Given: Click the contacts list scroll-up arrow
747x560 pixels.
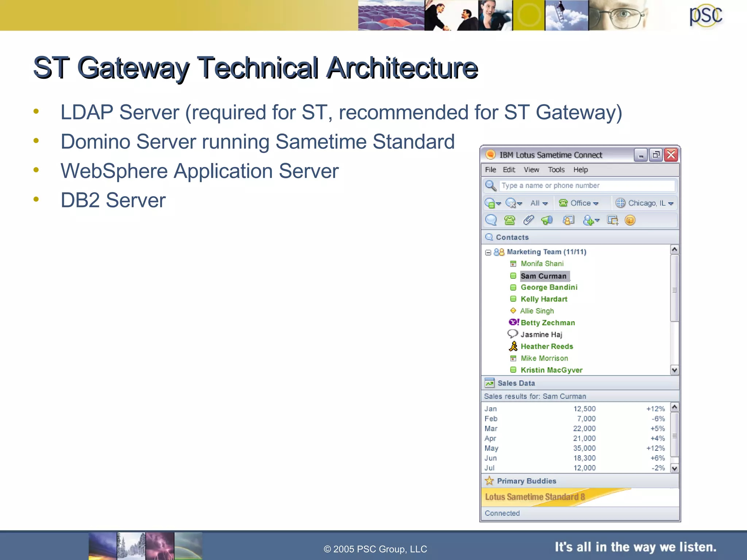Looking at the screenshot, I should click(674, 249).
